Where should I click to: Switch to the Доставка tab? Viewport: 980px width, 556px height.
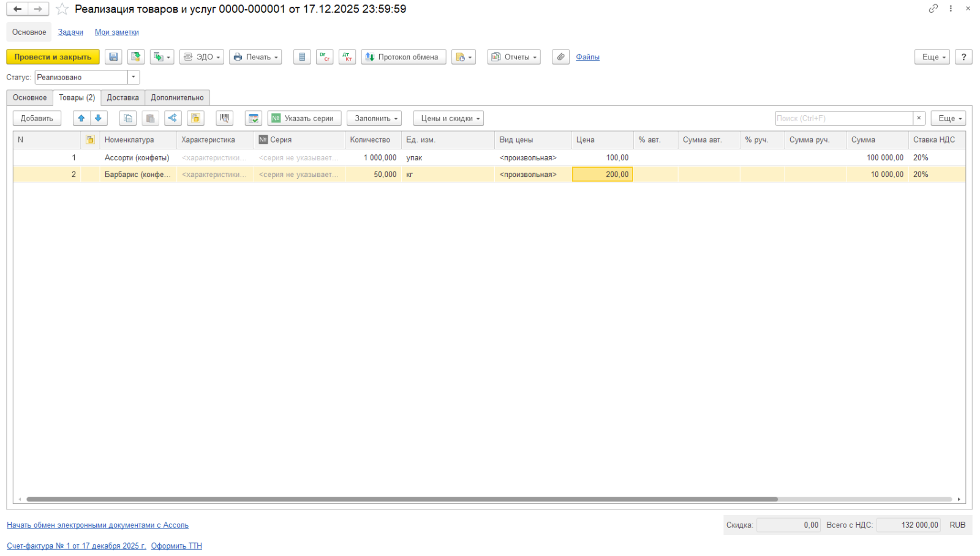[x=123, y=98]
